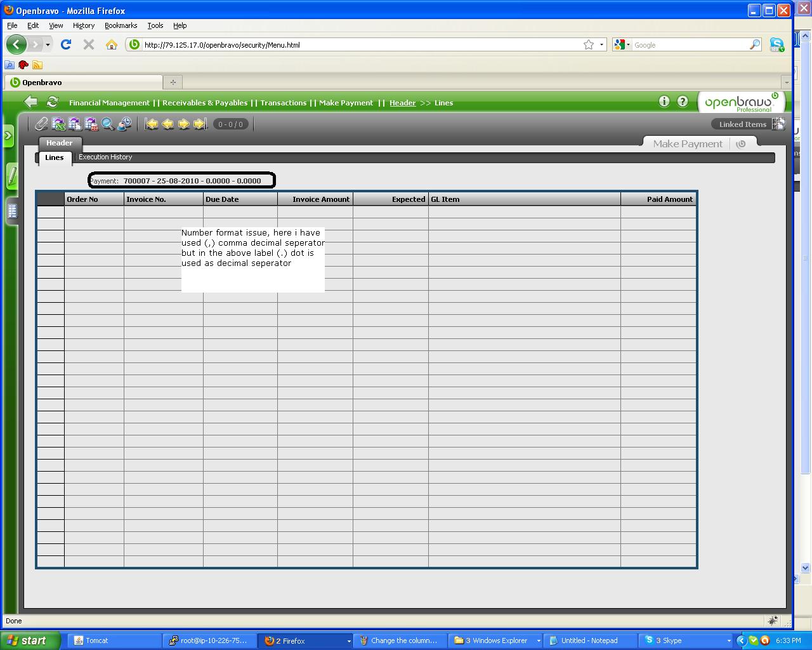Select the Lines tab
Image resolution: width=812 pixels, height=650 pixels.
tap(55, 157)
